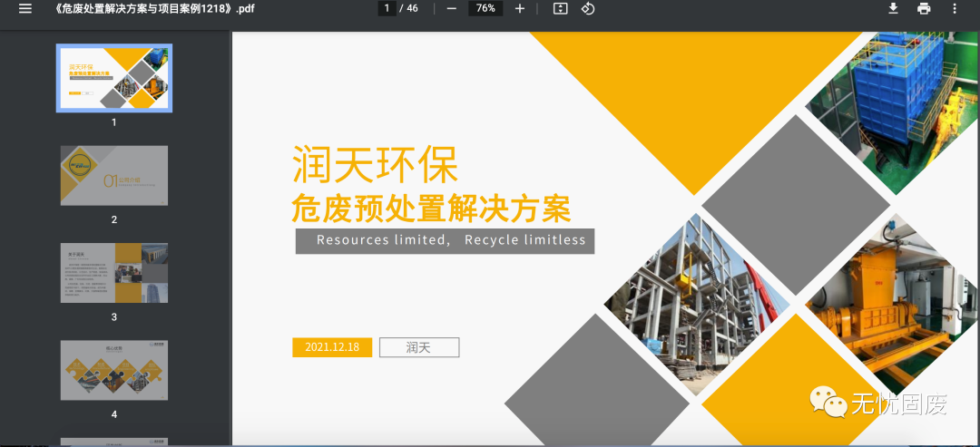This screenshot has width=980, height=447.
Task: Click the PDF file name title
Action: 155,9
